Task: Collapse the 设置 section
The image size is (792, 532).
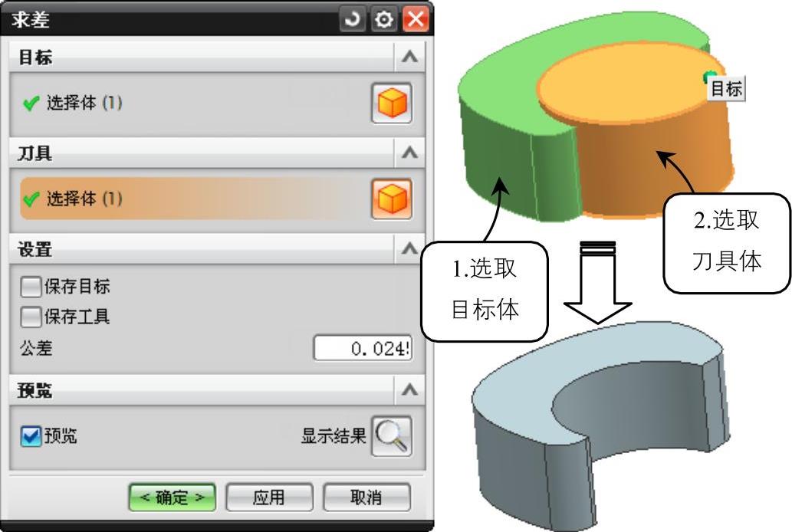Action: [x=409, y=248]
